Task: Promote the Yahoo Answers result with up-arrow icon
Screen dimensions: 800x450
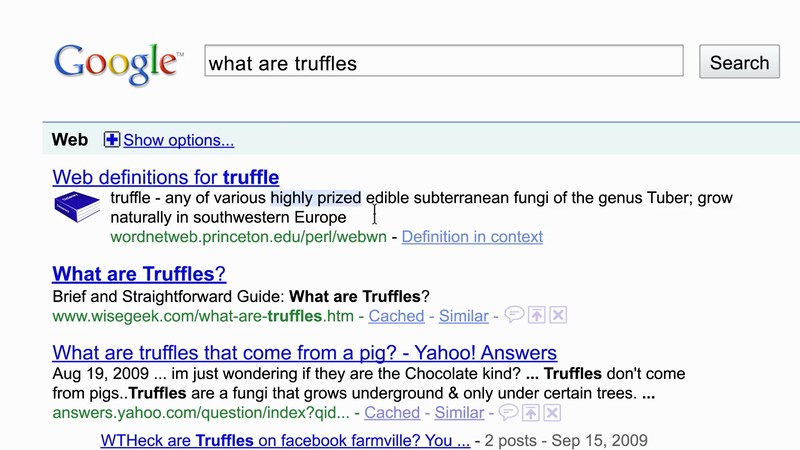Action: [533, 412]
